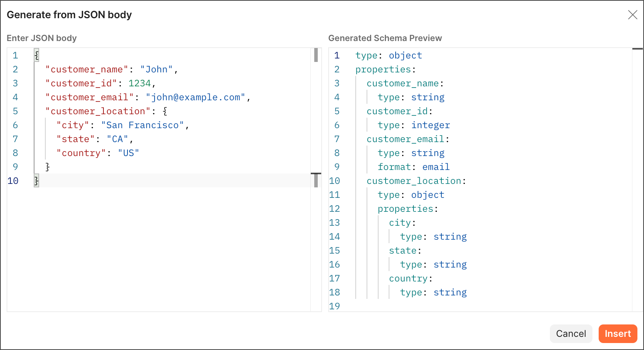Click customer_location key in schema preview
644x350 pixels.
tap(414, 181)
